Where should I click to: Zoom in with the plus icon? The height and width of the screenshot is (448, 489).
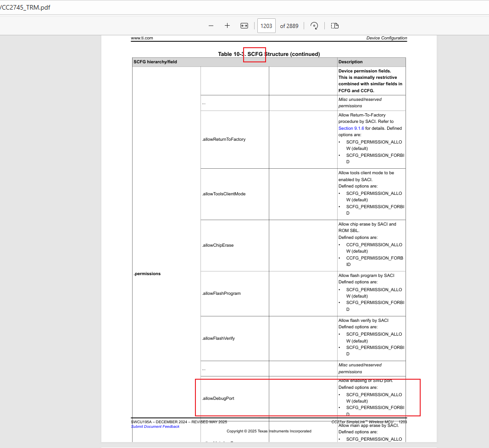point(228,26)
